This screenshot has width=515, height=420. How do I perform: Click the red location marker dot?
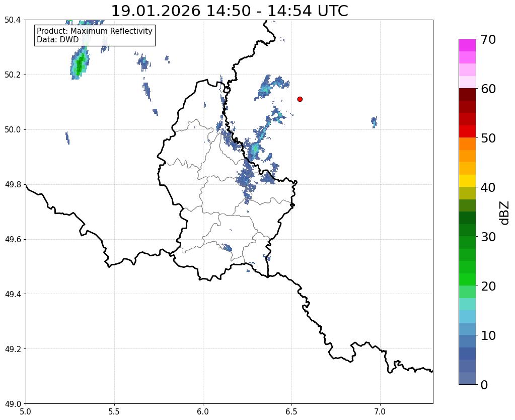point(300,99)
